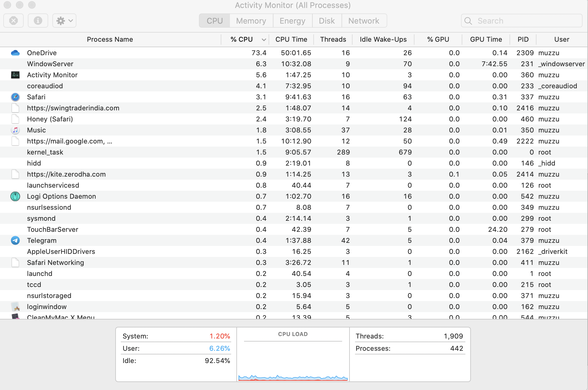Click the Music app icon
This screenshot has height=390, width=588.
click(x=15, y=130)
